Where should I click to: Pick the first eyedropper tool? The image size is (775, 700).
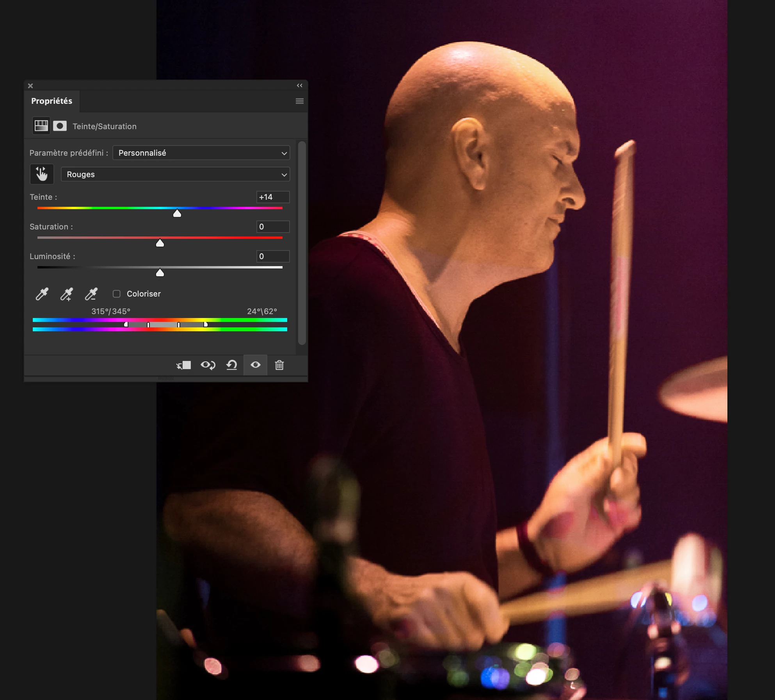click(42, 294)
